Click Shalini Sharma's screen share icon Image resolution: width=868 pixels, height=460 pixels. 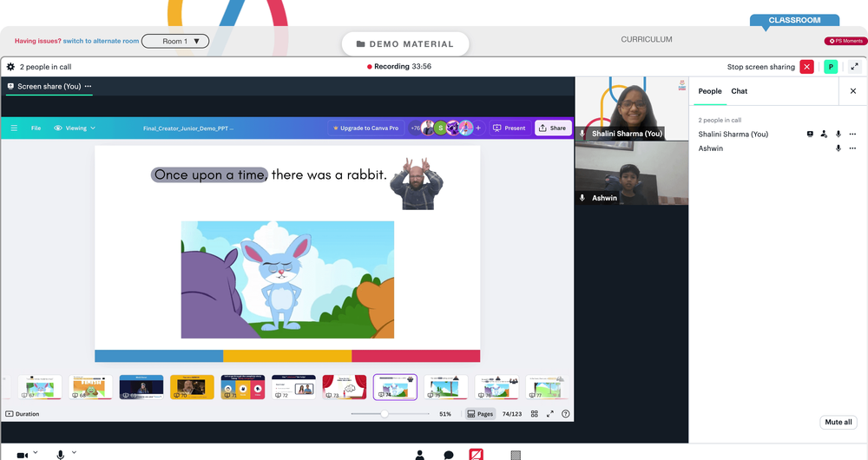810,134
